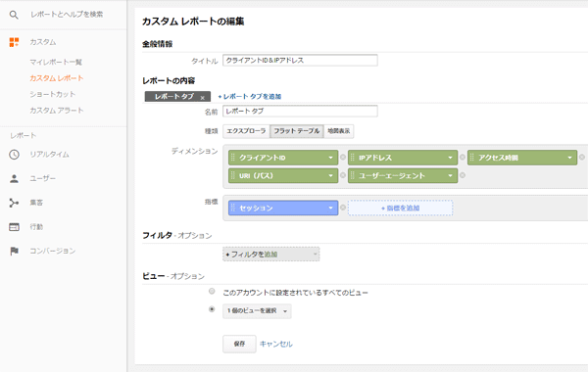Remove the クライアントID dimension
The width and height of the screenshot is (588, 372).
pyautogui.click(x=343, y=158)
